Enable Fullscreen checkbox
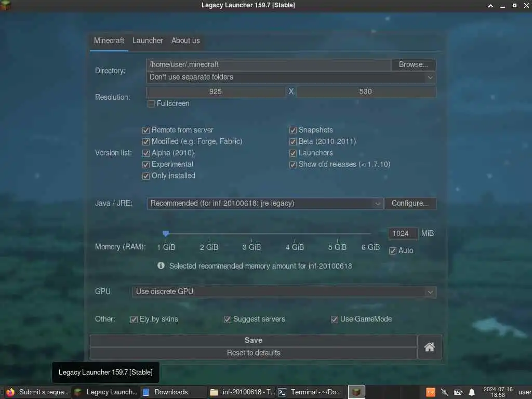The image size is (532, 399). pos(151,103)
